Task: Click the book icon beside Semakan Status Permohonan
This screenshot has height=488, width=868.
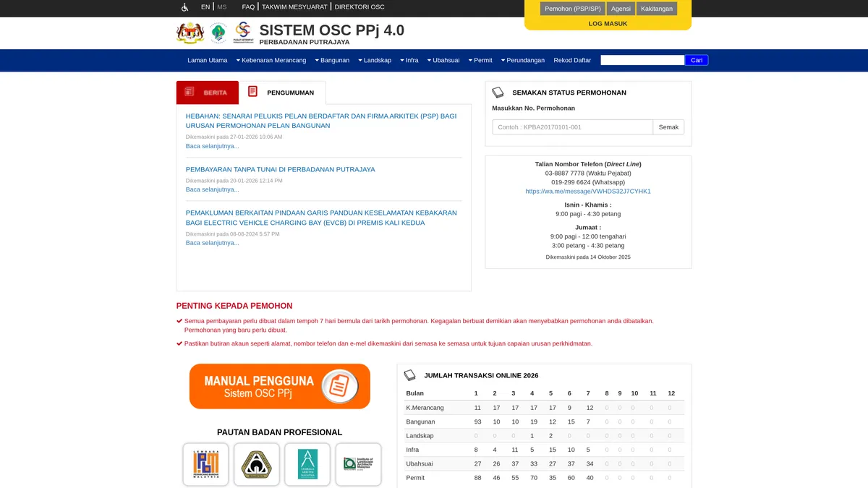Action: [x=498, y=93]
